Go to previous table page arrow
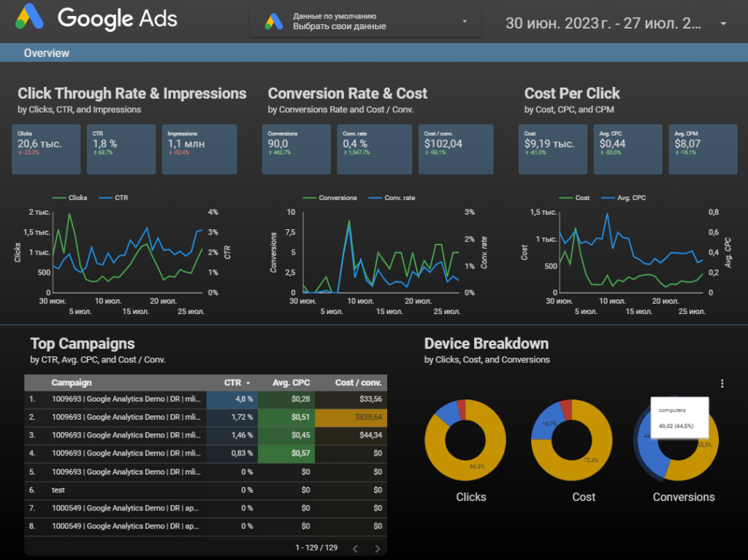 [x=356, y=548]
